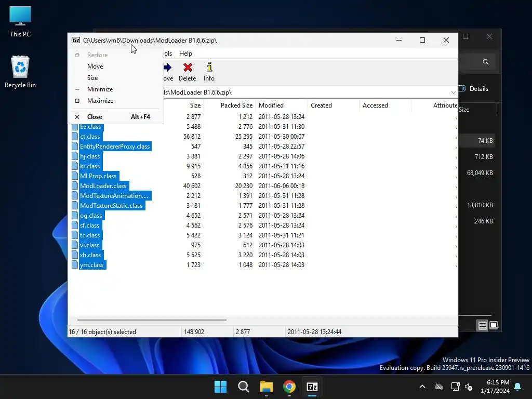The width and height of the screenshot is (532, 399).
Task: Choose Move in the system menu
Action: coord(116,66)
